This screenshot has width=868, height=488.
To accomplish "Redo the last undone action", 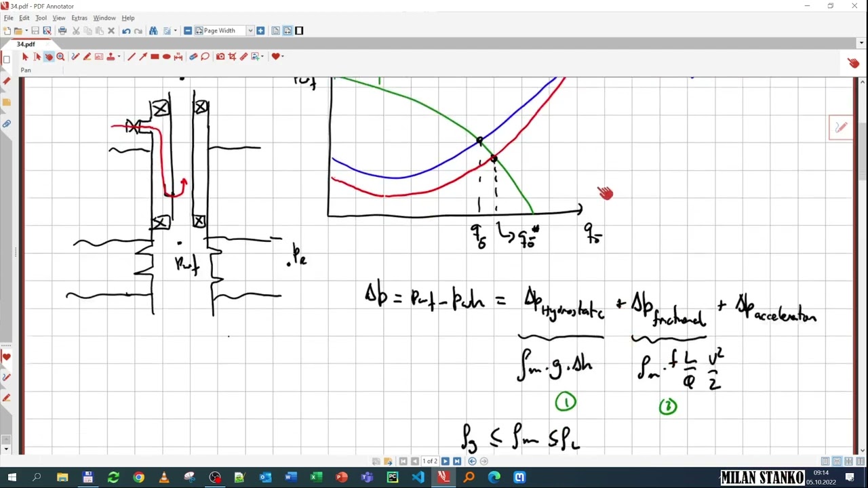I will [x=138, y=30].
